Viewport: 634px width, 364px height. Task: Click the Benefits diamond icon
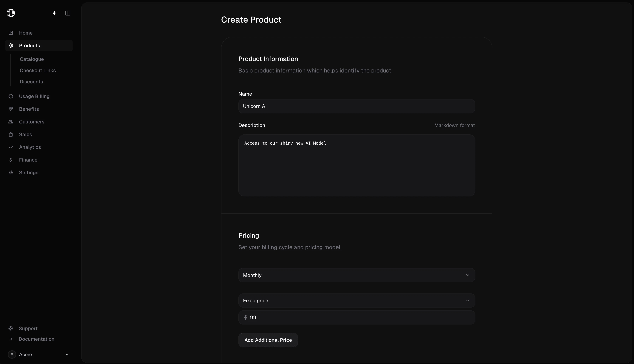coord(11,109)
